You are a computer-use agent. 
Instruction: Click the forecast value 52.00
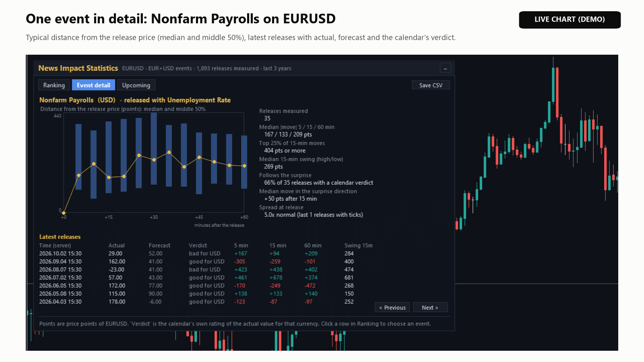pyautogui.click(x=155, y=254)
